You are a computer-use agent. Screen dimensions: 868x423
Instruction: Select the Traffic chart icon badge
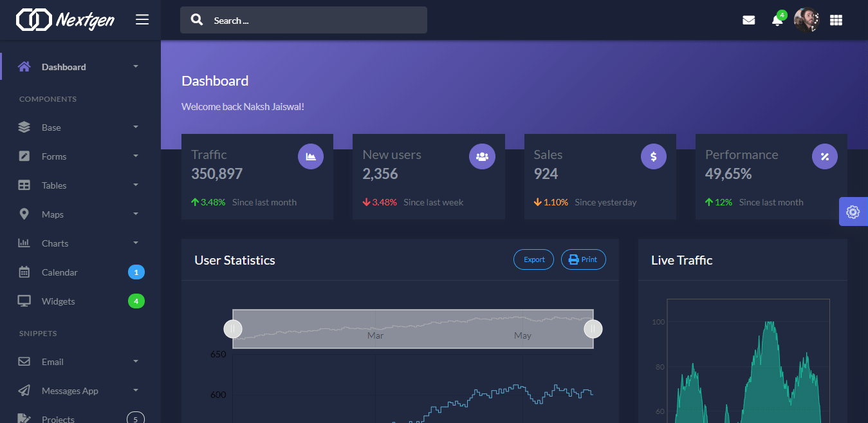311,156
